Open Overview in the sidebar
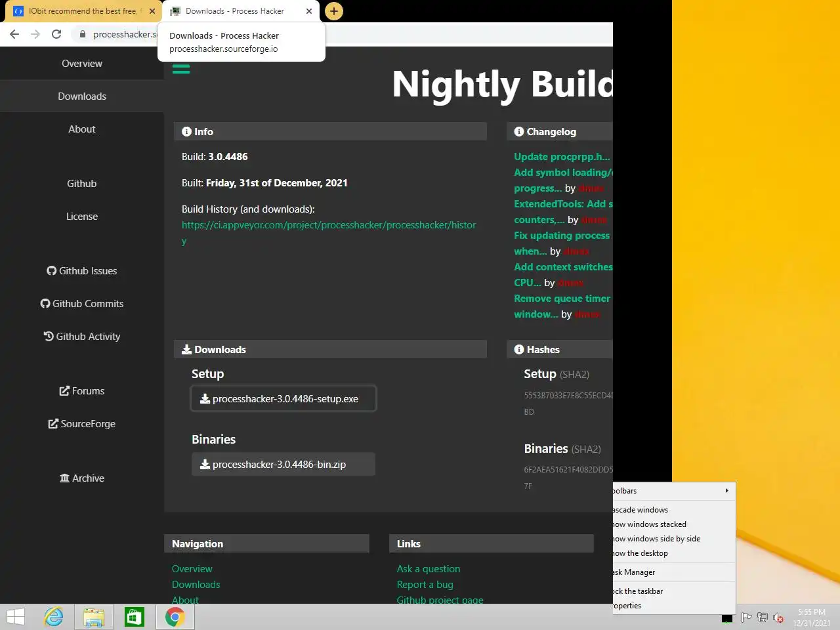This screenshot has width=840, height=630. click(x=82, y=64)
